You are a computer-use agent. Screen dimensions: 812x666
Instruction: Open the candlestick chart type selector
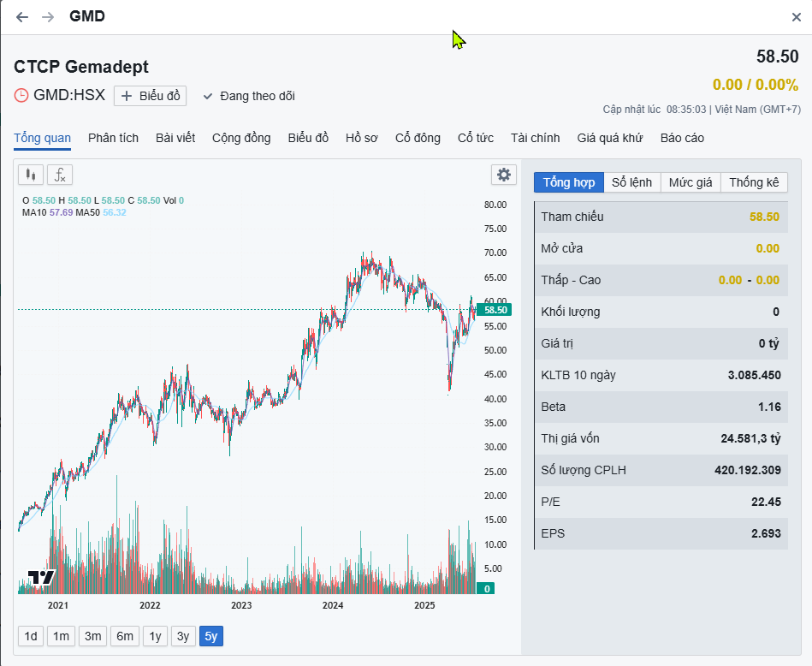(32, 175)
